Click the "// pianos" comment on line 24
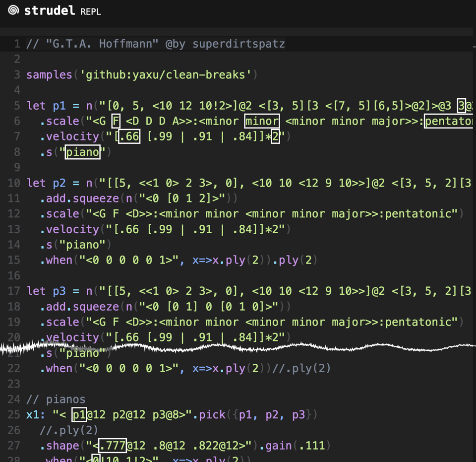Image resolution: width=476 pixels, height=462 pixels. point(56,399)
